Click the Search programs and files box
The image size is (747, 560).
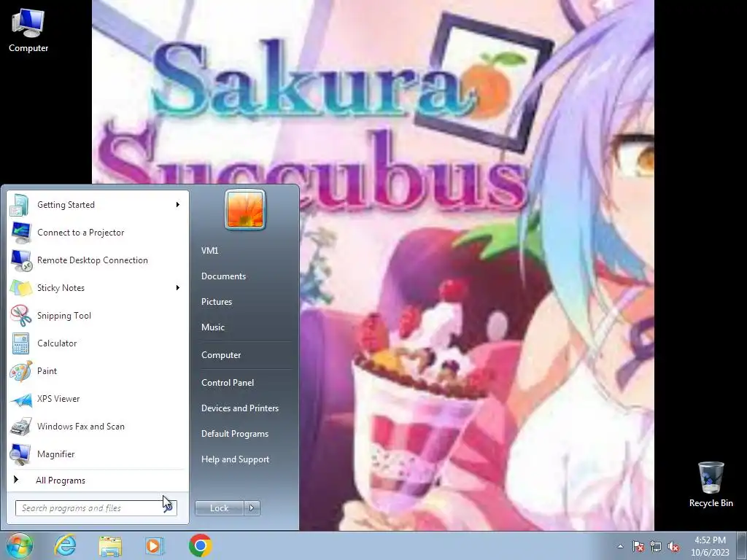[x=96, y=508]
